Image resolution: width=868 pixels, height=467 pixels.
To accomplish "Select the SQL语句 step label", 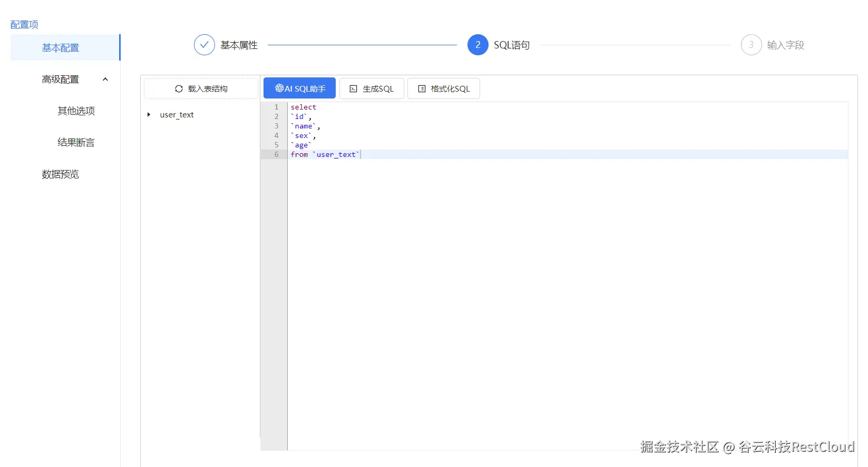I will tap(512, 45).
